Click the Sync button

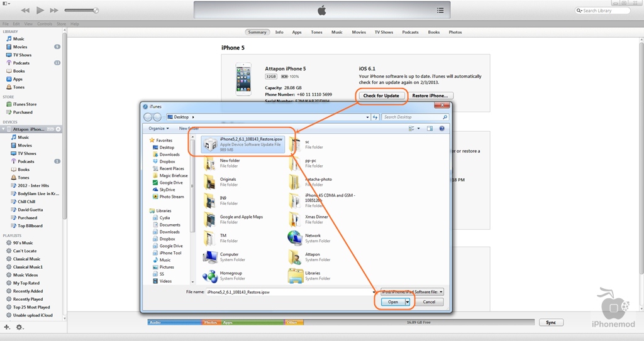(x=551, y=323)
